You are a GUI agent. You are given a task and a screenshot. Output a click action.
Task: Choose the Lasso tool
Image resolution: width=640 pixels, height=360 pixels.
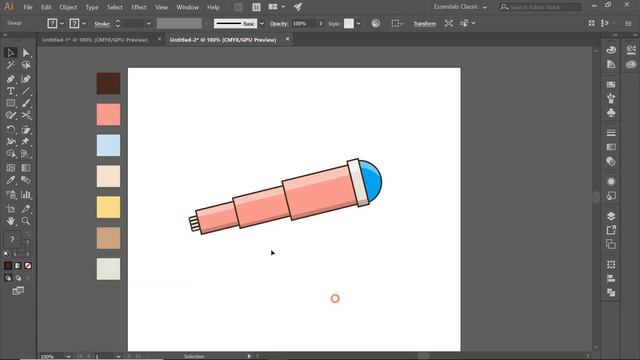[x=26, y=65]
